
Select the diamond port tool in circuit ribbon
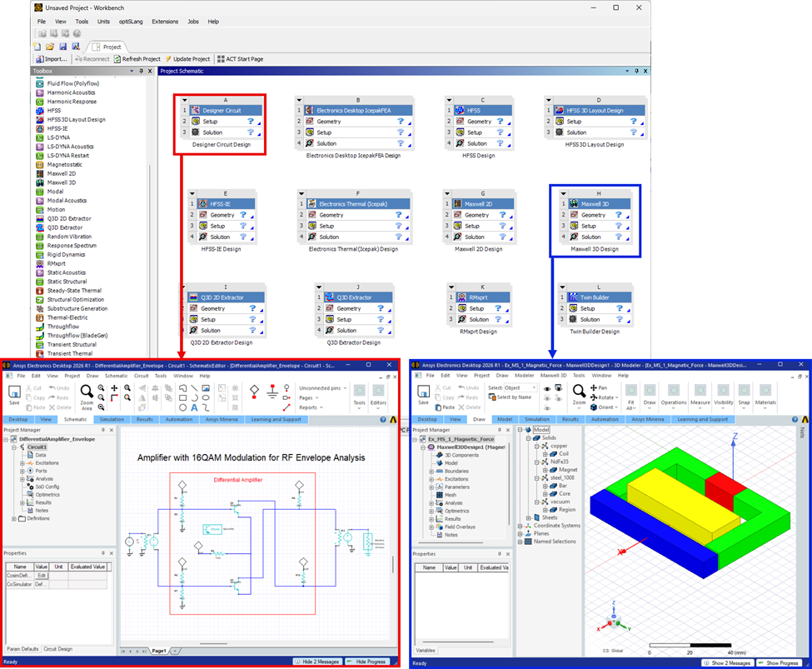tap(254, 392)
